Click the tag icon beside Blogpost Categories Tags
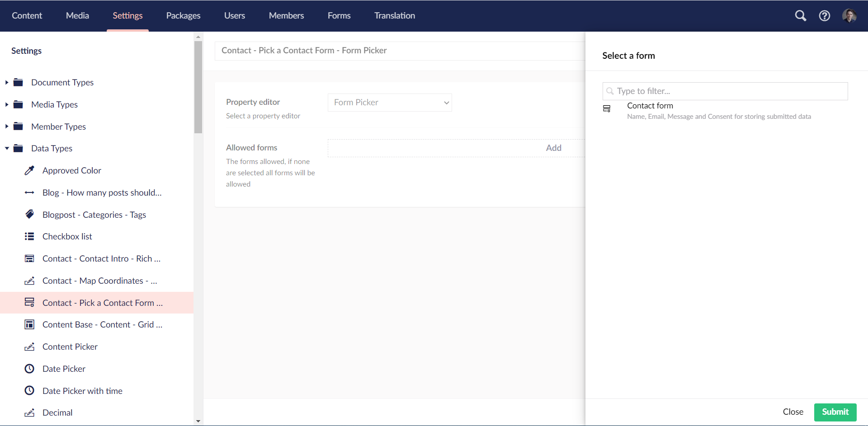Viewport: 868px width, 426px height. click(x=29, y=214)
